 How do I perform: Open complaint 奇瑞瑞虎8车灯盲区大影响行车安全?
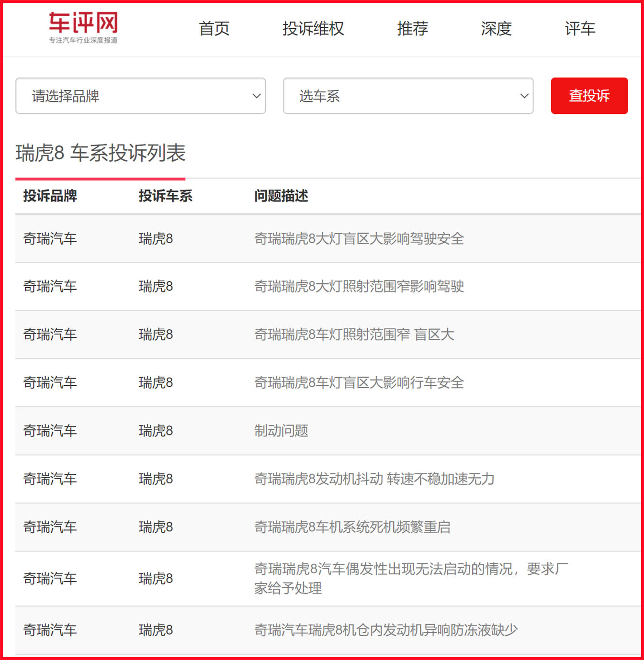pos(359,382)
